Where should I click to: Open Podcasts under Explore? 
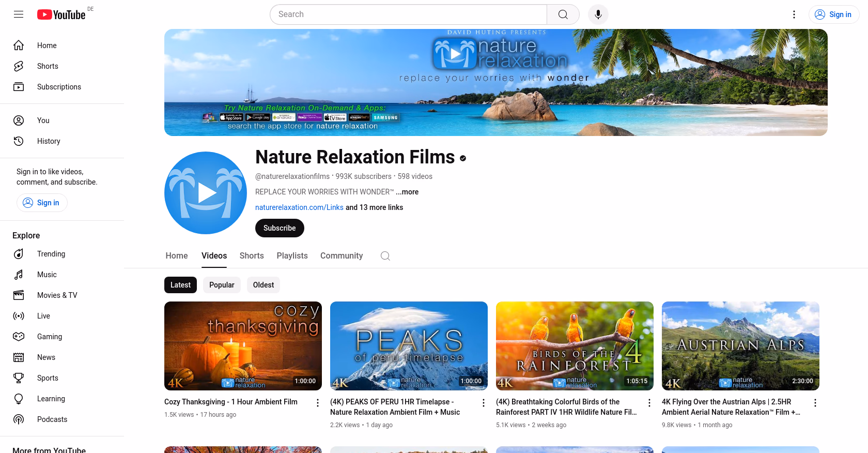pyautogui.click(x=62, y=419)
